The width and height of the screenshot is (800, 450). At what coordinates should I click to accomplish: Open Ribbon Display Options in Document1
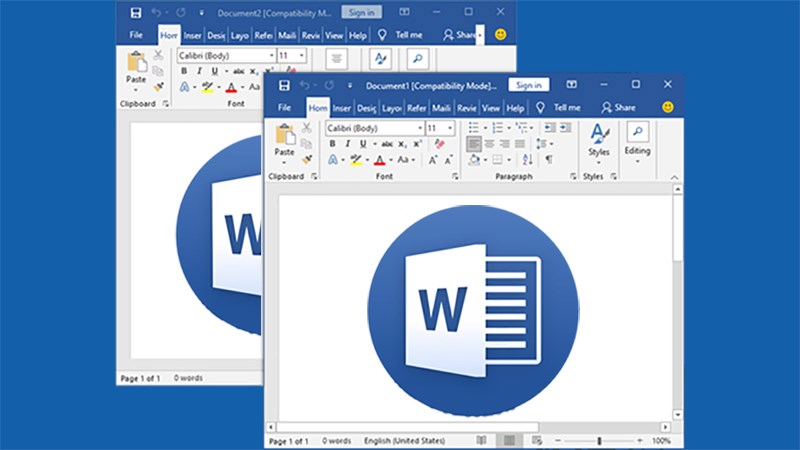coord(571,84)
